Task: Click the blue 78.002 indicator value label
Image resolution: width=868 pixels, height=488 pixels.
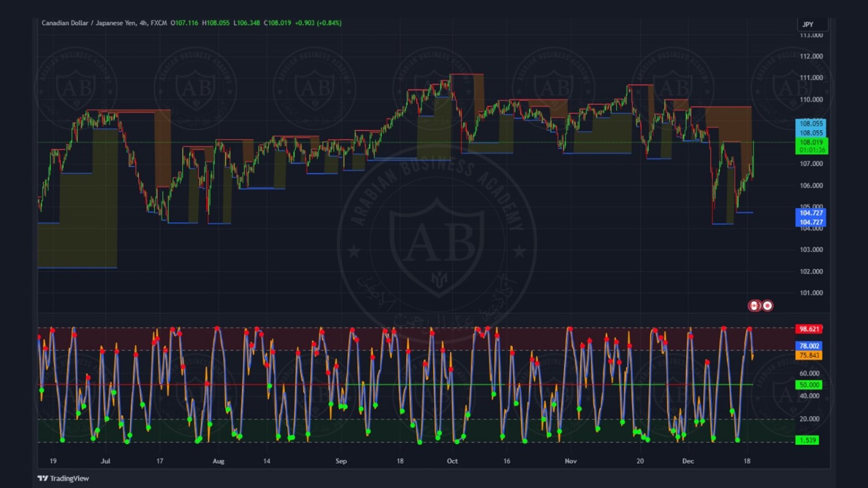Action: tap(809, 346)
